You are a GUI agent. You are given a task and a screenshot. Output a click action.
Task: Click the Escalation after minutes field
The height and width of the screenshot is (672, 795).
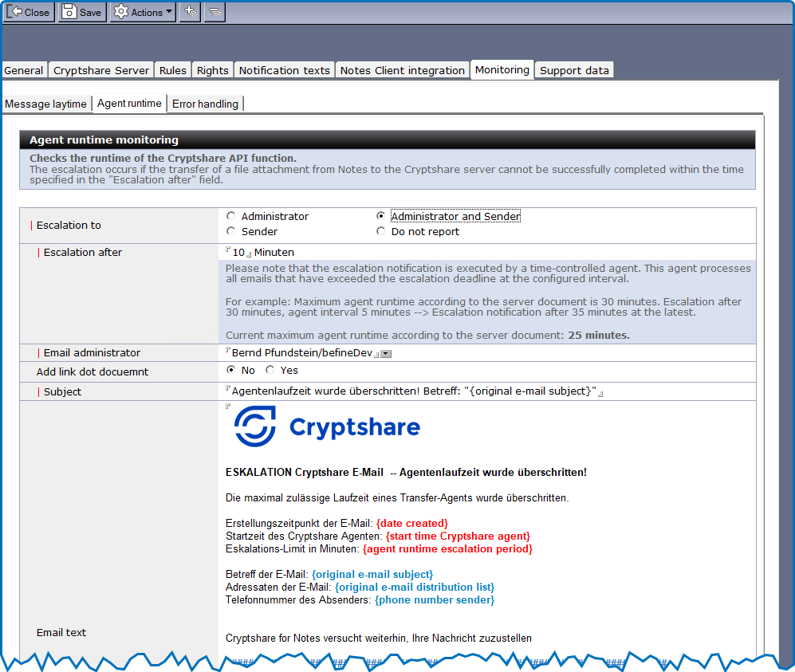(x=239, y=253)
